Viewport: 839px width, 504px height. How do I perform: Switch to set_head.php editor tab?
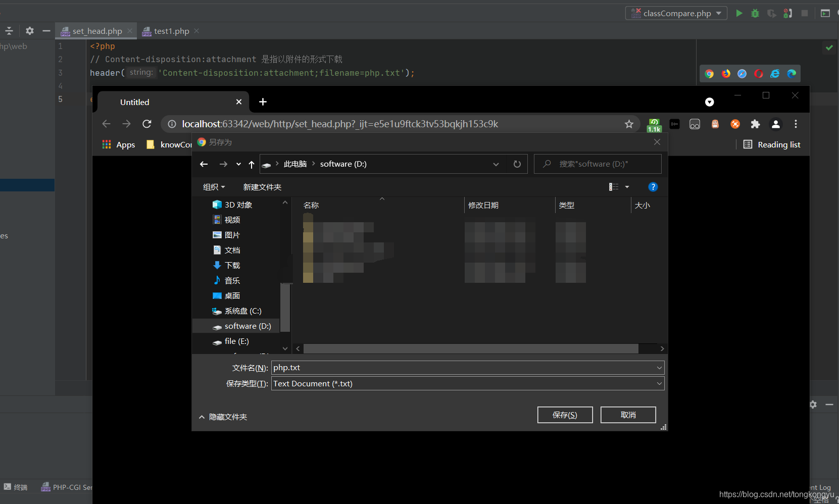96,31
